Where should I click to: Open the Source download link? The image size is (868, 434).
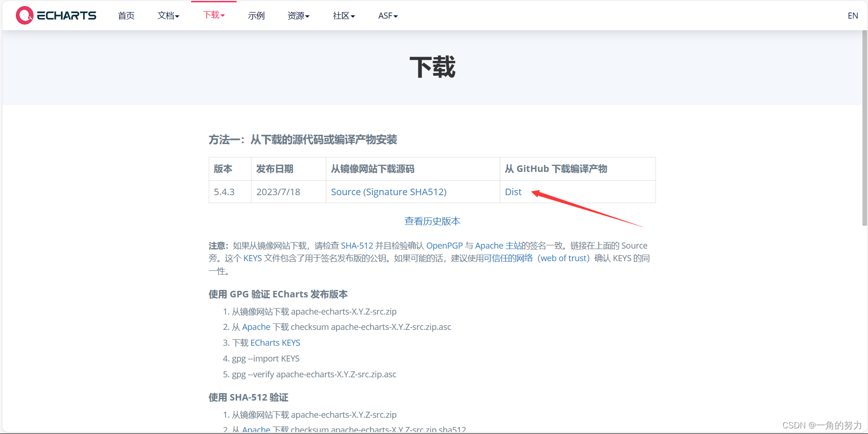pos(345,191)
